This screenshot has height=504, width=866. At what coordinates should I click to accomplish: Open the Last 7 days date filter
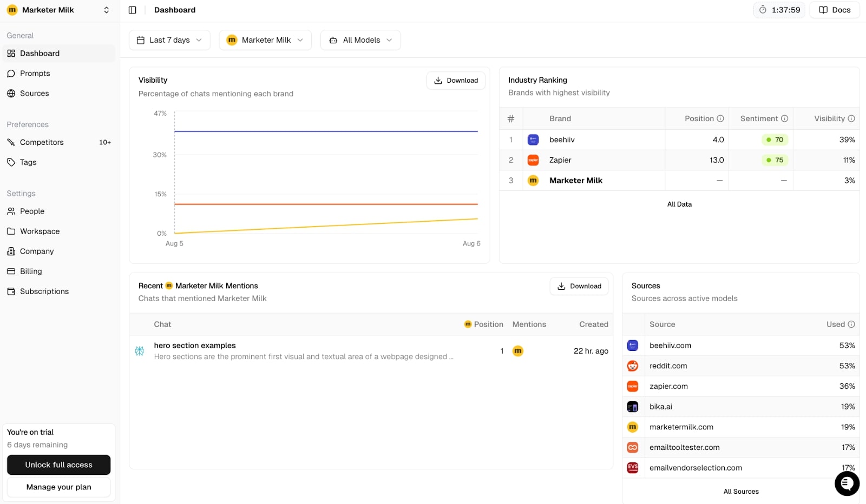click(x=169, y=39)
